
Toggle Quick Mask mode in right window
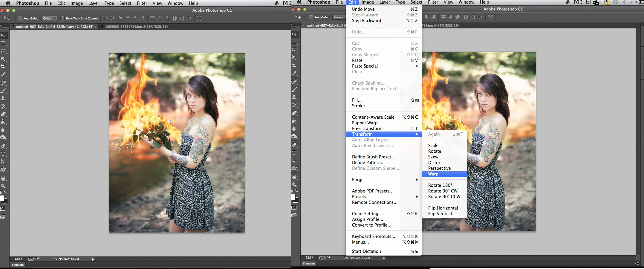click(294, 208)
